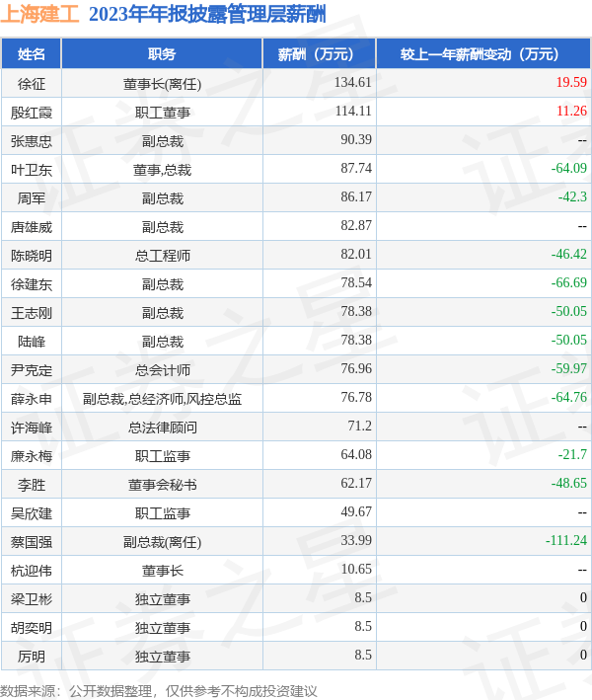Select the name 厉明
Viewport: 592px width, 700px height.
point(32,656)
